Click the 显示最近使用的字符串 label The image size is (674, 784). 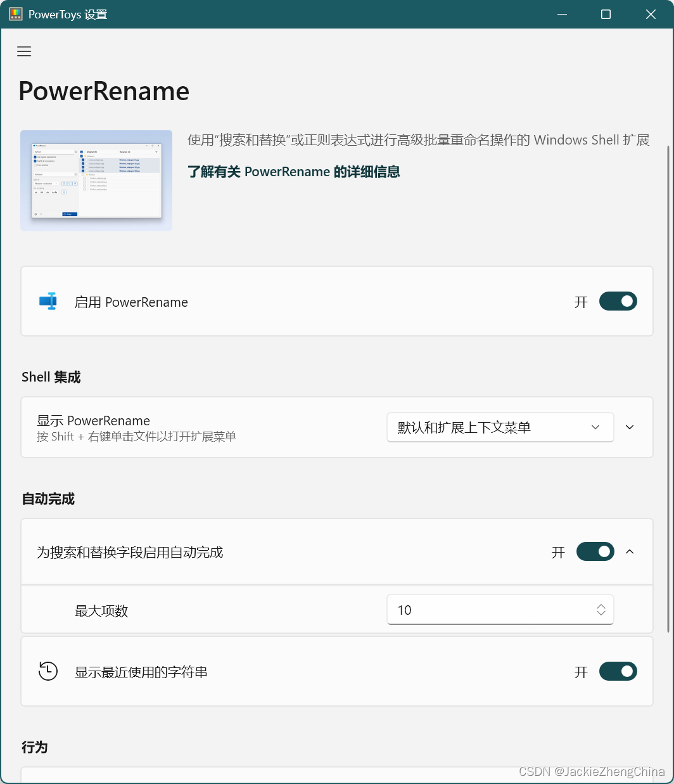pos(141,672)
